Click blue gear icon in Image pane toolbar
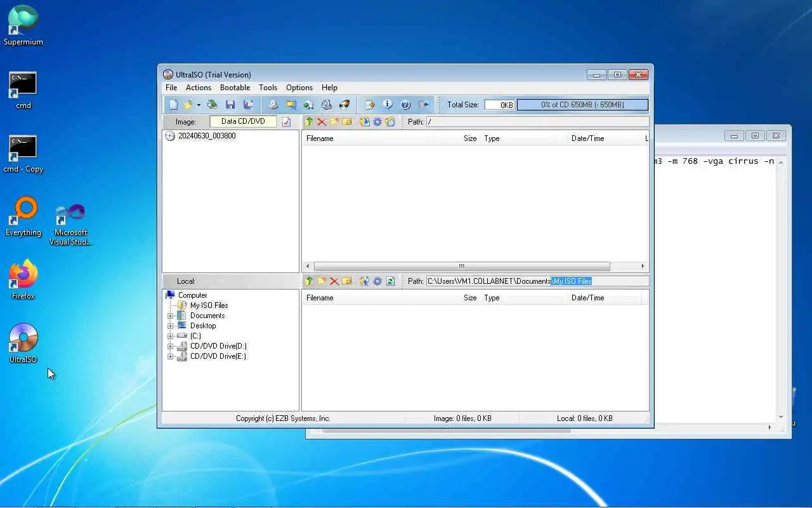812x508 pixels. [377, 122]
